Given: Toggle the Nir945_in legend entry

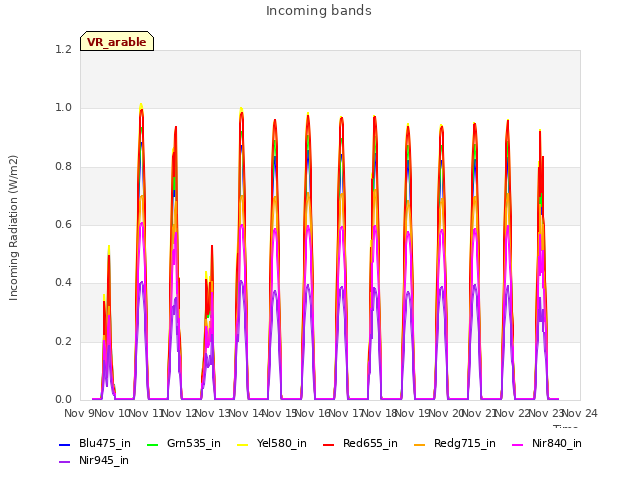Looking at the screenshot, I should click(94, 461).
